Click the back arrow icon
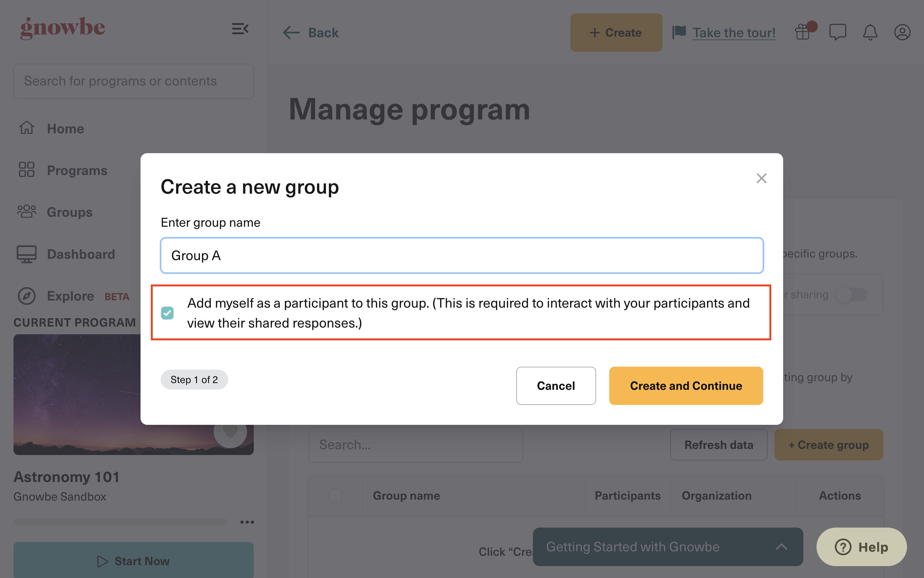 (x=291, y=32)
